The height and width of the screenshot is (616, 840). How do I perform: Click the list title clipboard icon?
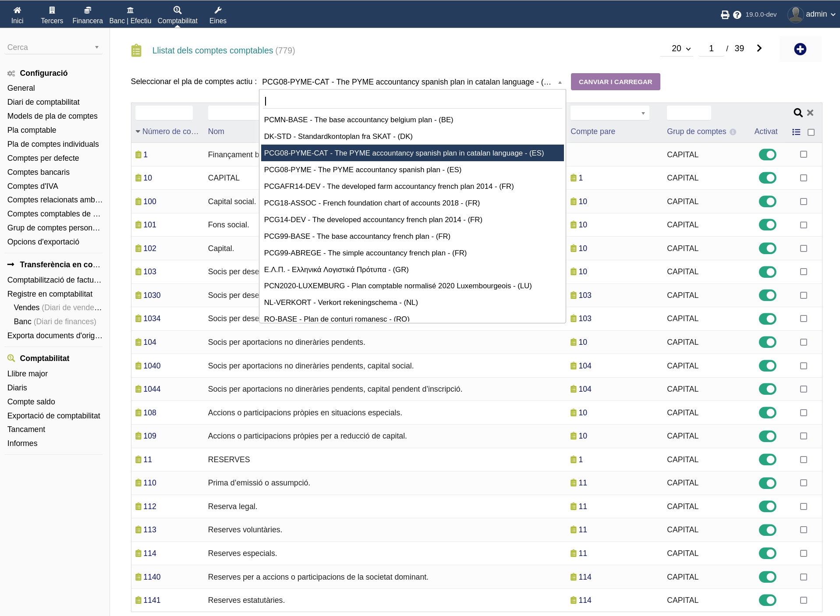pos(136,50)
